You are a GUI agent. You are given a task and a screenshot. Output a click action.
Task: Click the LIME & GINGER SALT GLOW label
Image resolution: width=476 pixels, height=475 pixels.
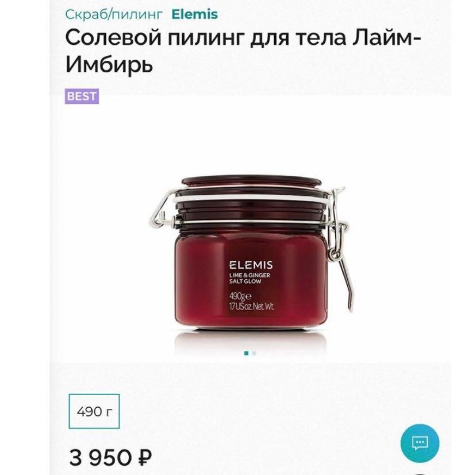point(249,278)
